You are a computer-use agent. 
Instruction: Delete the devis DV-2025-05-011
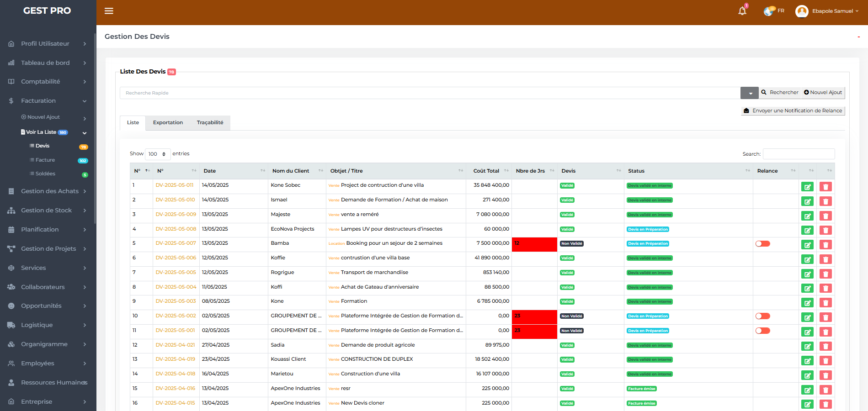tap(825, 187)
